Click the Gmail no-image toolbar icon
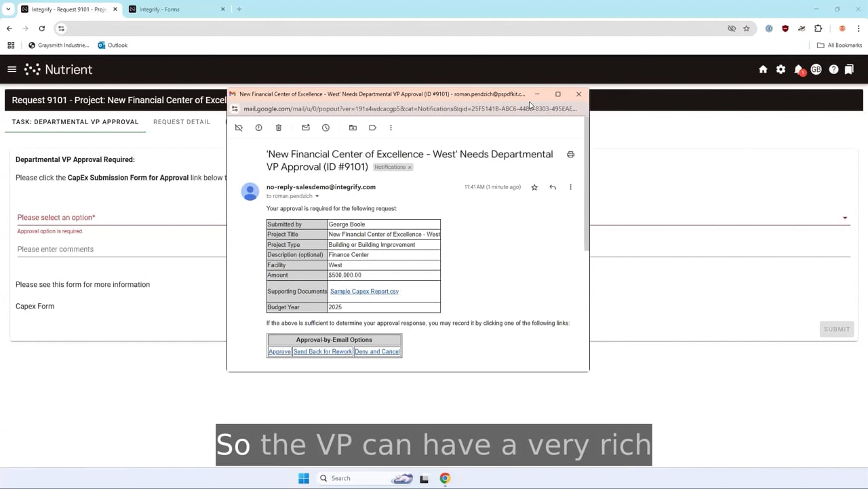The image size is (868, 489). click(x=239, y=128)
